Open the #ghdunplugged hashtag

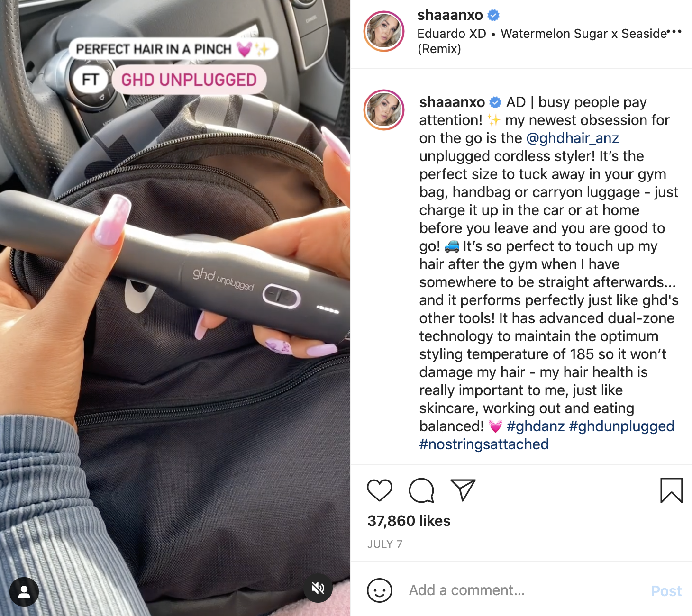click(621, 426)
